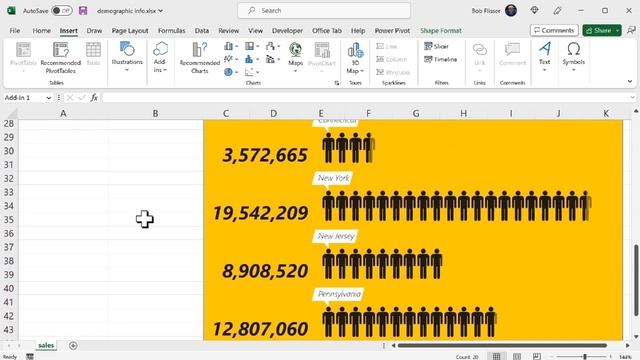The image size is (640, 360).
Task: Click the Pennsylvania label callout
Action: point(339,294)
